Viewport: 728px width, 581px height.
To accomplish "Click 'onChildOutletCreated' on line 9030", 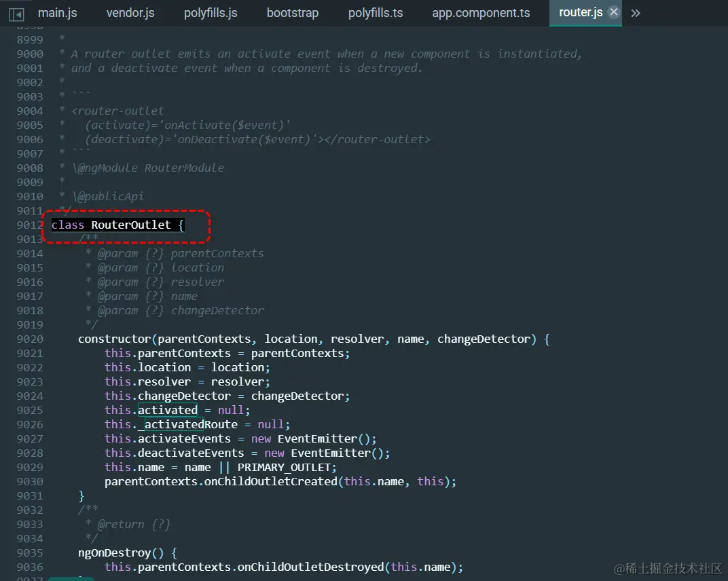I will click(x=271, y=482).
